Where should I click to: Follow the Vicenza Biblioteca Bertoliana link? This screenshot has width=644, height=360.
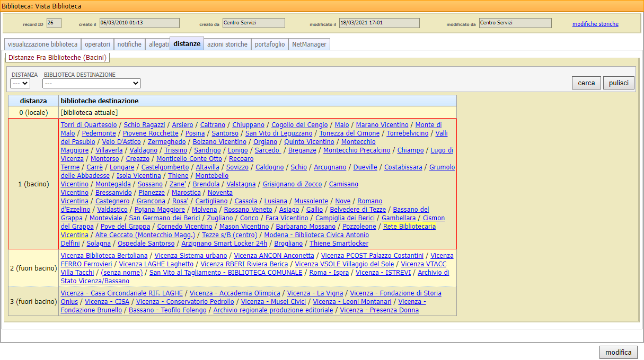point(104,256)
